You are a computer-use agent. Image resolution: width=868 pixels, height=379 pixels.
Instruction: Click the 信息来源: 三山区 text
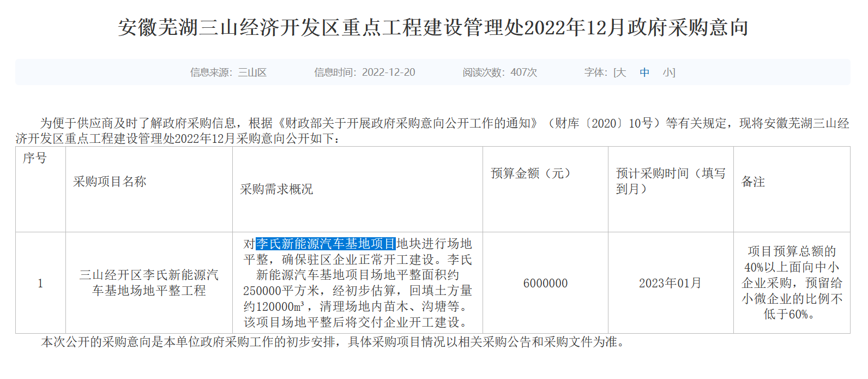pos(228,73)
